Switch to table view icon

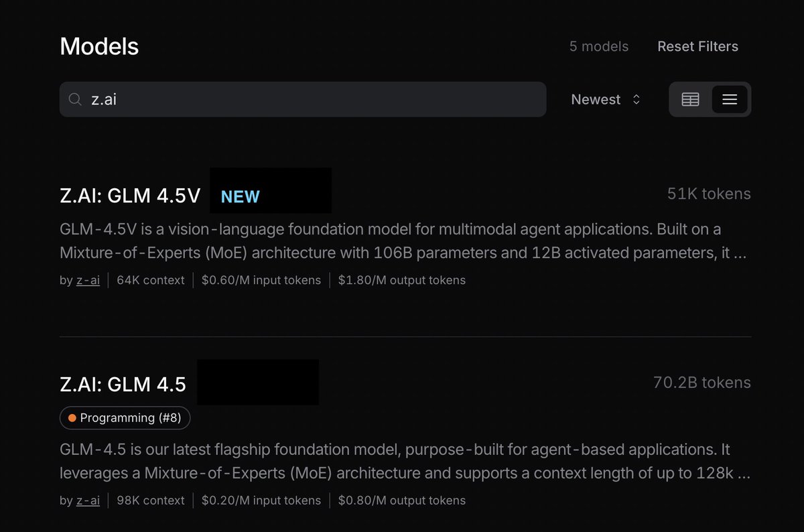coord(690,100)
